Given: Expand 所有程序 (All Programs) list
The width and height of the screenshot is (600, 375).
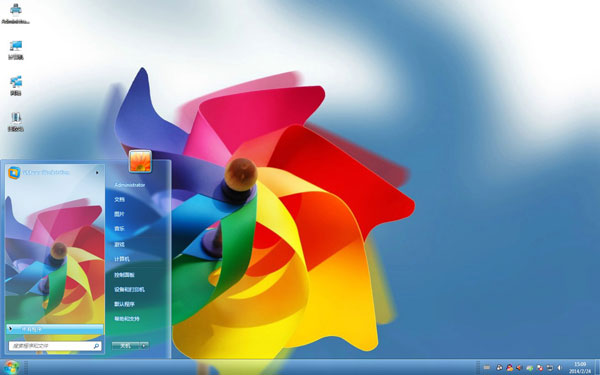Looking at the screenshot, I should click(55, 329).
